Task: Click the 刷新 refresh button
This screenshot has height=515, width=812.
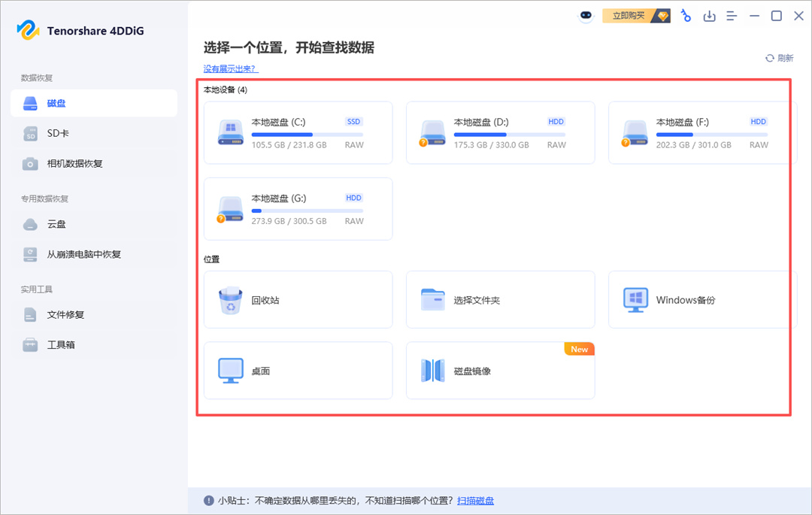Action: 780,58
